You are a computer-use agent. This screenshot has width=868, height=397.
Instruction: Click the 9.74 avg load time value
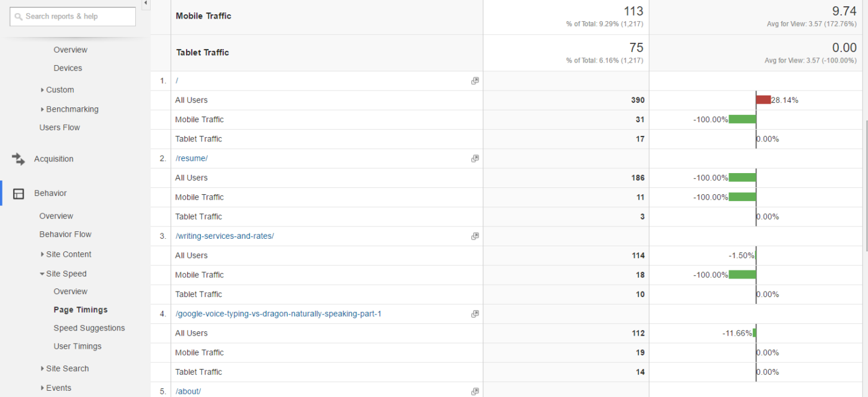click(x=846, y=11)
